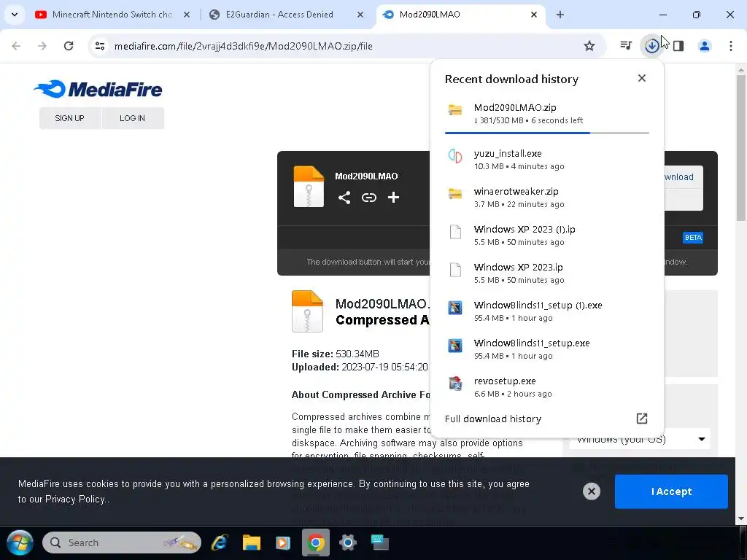
Task: Click the BETA badge
Action: point(693,237)
